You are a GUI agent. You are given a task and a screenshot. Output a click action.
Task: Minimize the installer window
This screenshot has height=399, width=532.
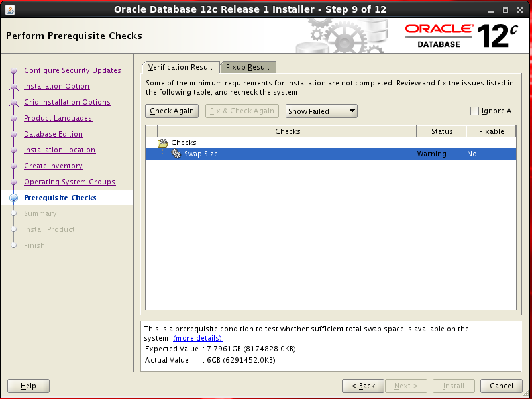[x=491, y=10]
